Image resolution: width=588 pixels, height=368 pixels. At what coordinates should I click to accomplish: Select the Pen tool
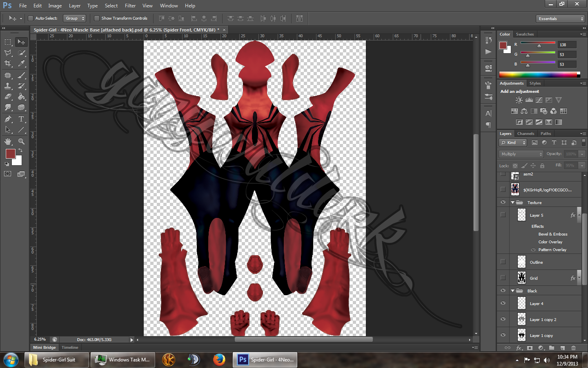pyautogui.click(x=8, y=119)
